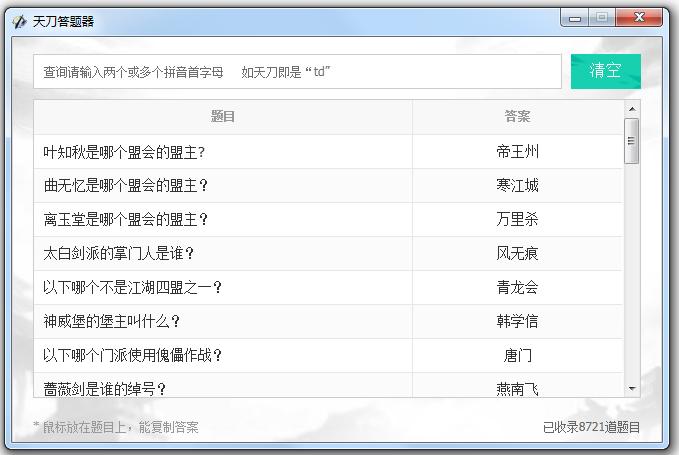Click answer cell 韩学信
Image resolution: width=679 pixels, height=455 pixels.
[517, 321]
